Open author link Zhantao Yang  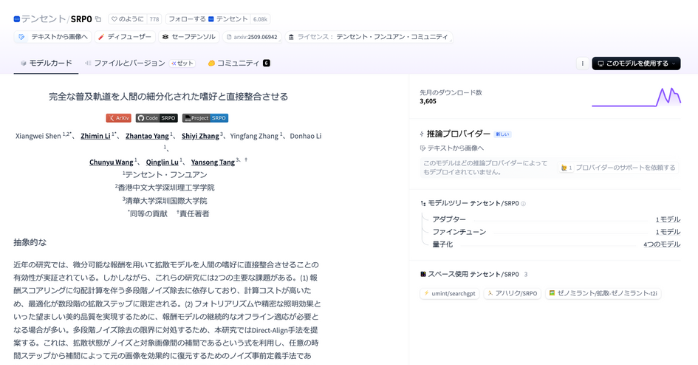pos(147,136)
